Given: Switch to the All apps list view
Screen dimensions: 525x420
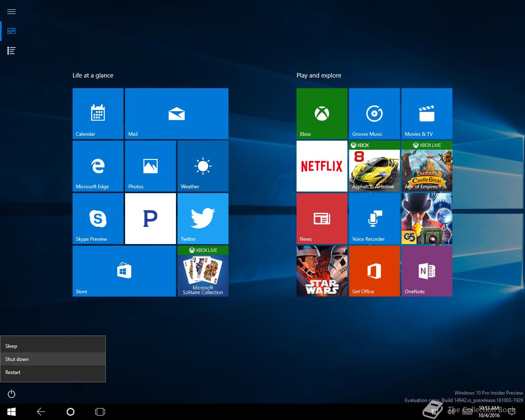Looking at the screenshot, I should [x=11, y=51].
